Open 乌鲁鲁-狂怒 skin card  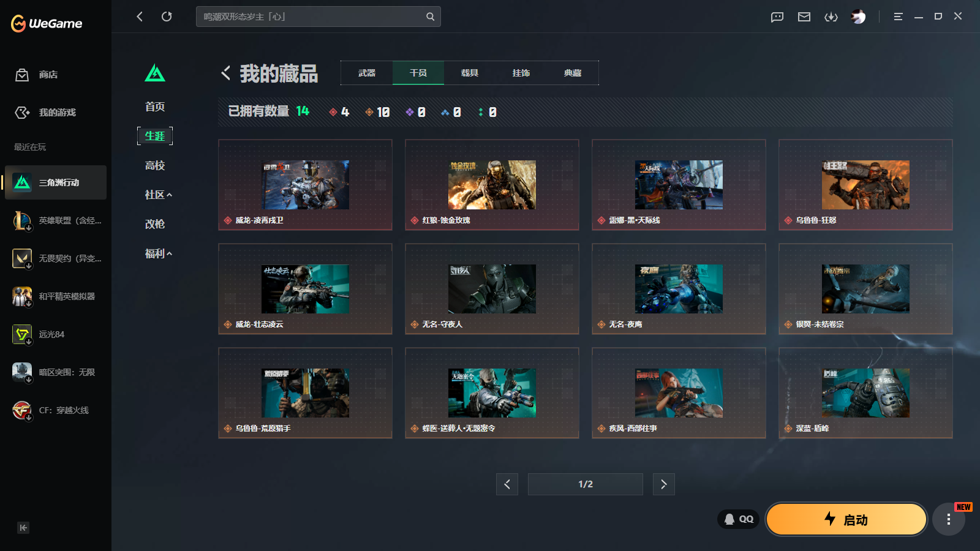click(x=865, y=185)
